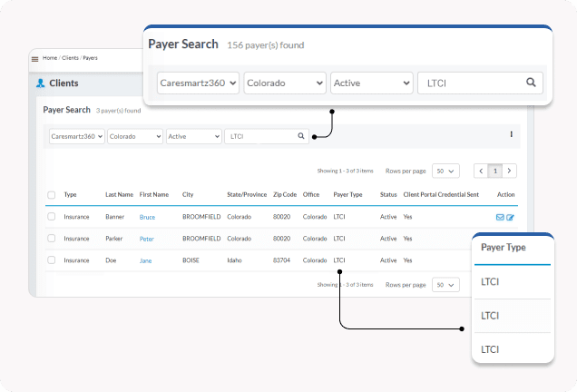Viewport: 577px width, 392px height.
Task: Select page 1 in pagination
Action: [495, 171]
